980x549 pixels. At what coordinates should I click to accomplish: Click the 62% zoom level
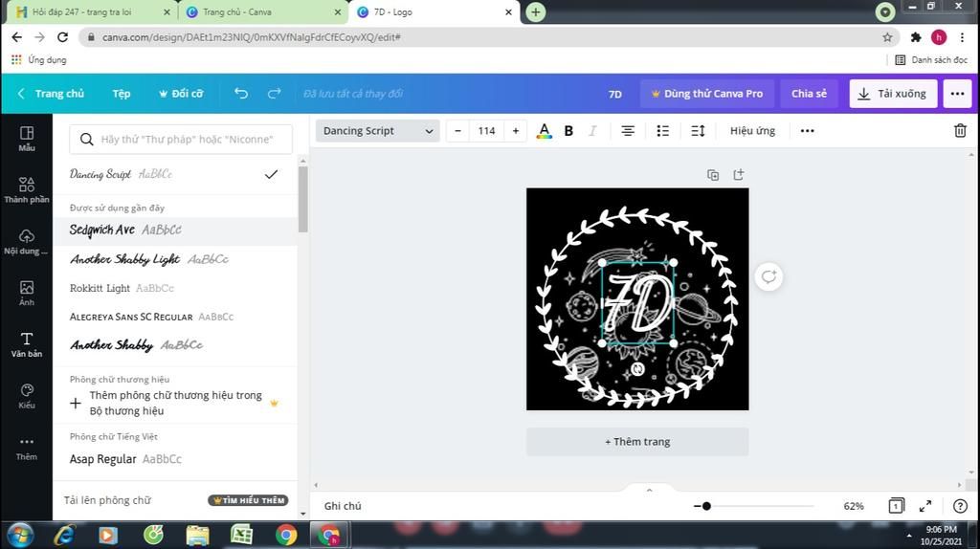click(x=854, y=506)
